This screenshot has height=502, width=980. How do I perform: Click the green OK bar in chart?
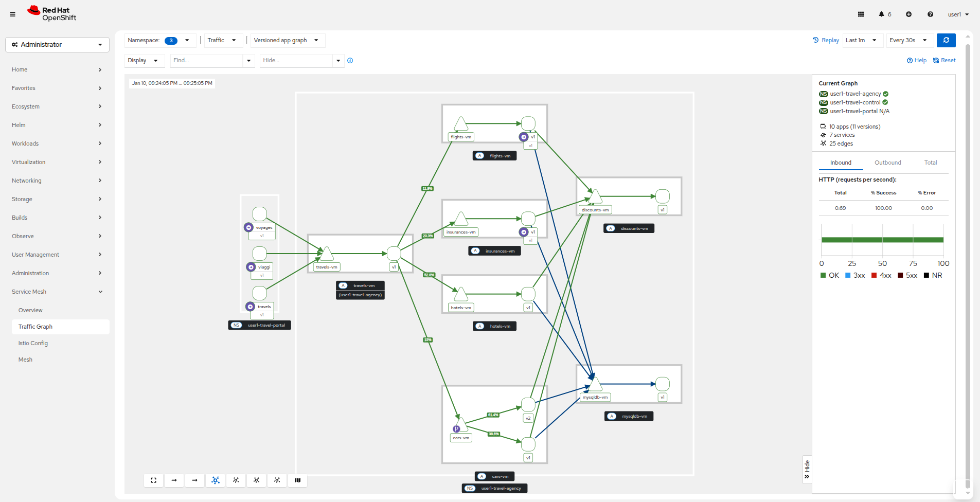tap(882, 240)
